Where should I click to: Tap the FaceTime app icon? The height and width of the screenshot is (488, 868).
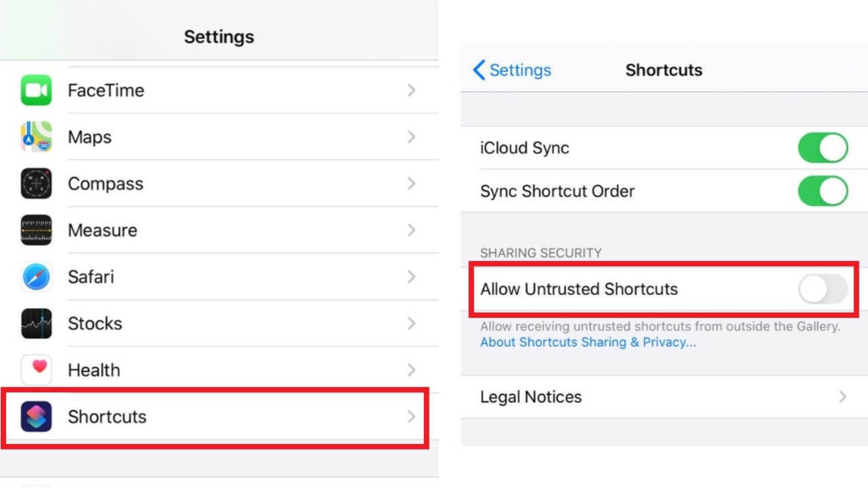36,91
